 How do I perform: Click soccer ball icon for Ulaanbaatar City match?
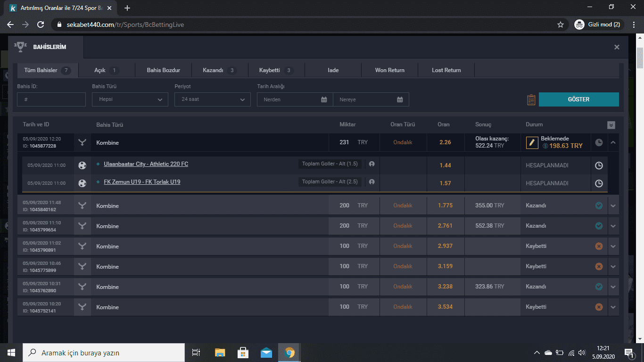coord(83,165)
